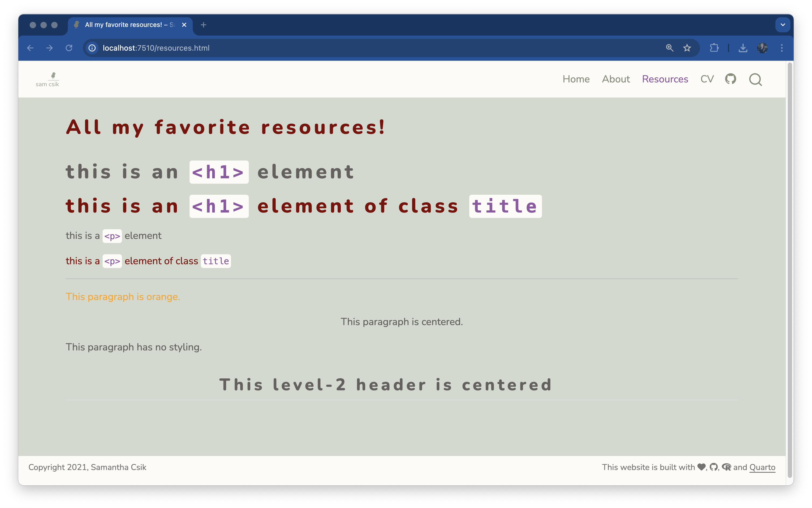Viewport: 812px width, 508px height.
Task: Switch to the About page
Action: point(616,79)
